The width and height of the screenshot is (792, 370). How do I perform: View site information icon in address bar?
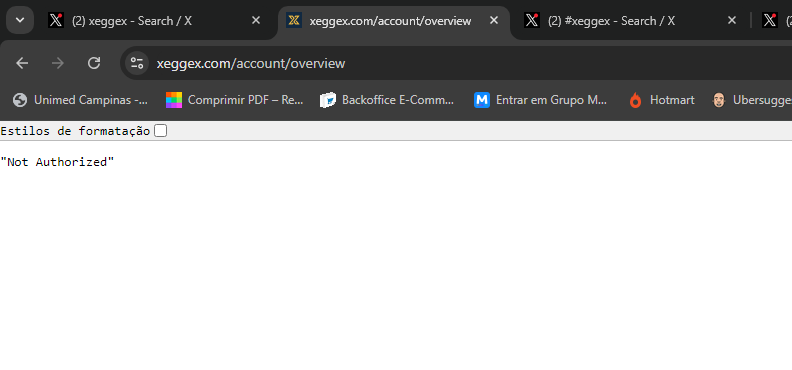pyautogui.click(x=137, y=63)
